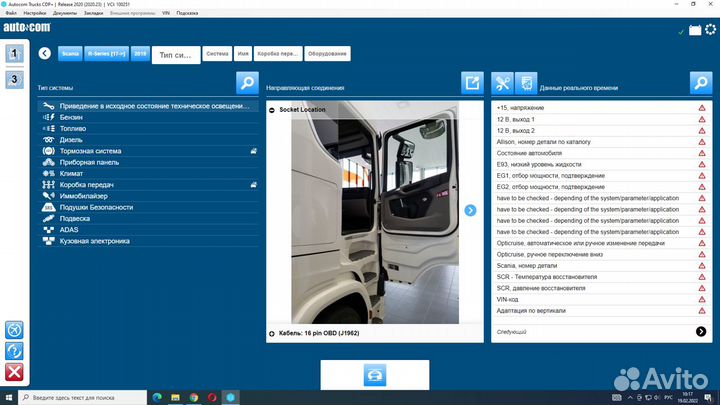
Task: Search real-time data with magnifier icon
Action: (x=700, y=83)
